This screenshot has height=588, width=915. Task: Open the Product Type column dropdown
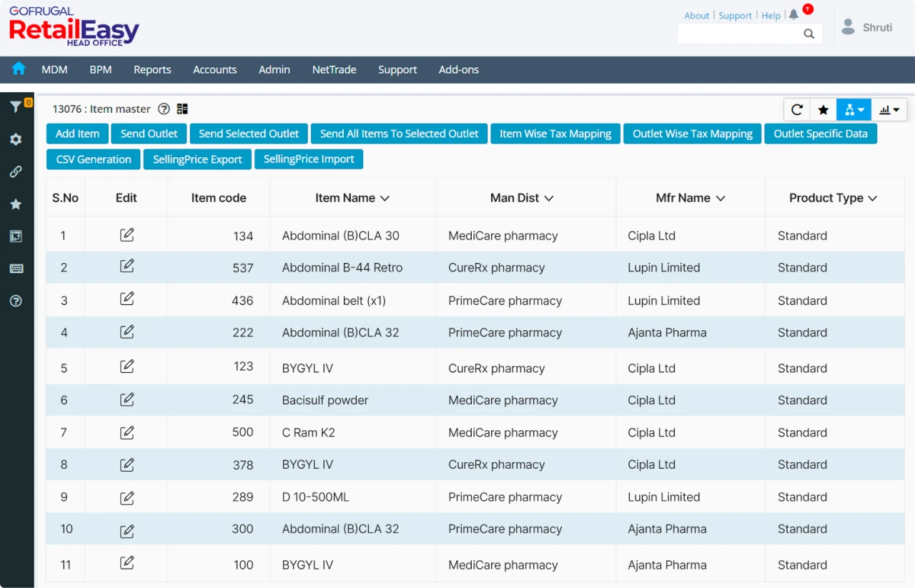pyautogui.click(x=873, y=198)
